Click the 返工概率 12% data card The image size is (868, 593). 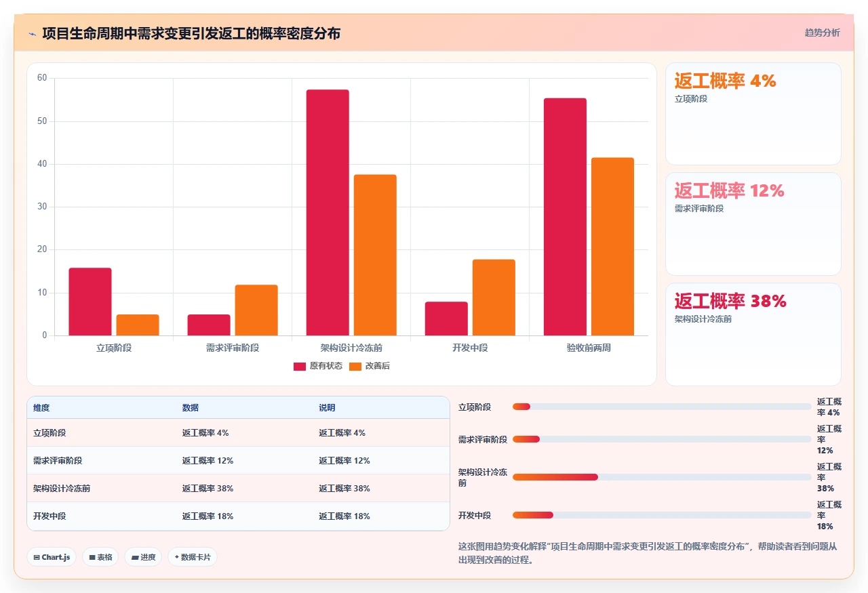tap(753, 224)
